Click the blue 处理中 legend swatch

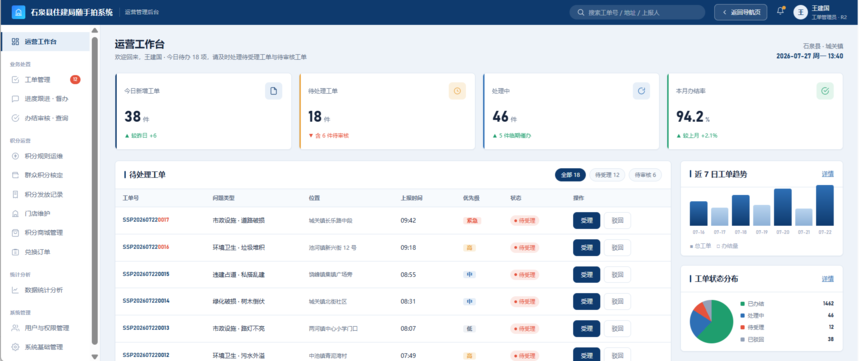742,316
